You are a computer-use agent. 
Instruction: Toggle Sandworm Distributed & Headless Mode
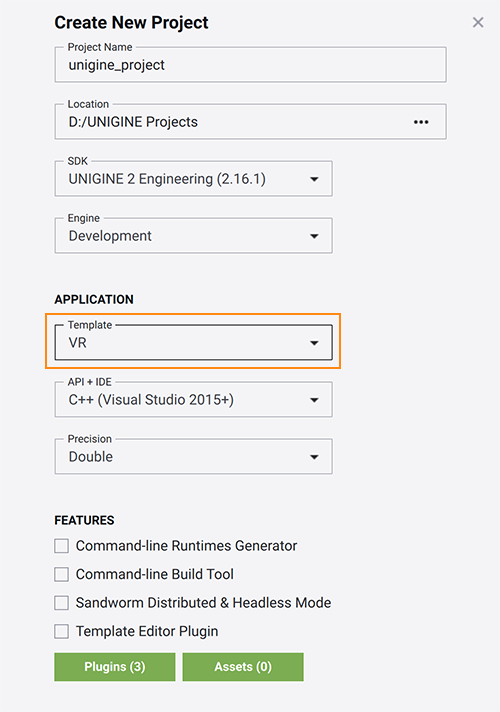click(x=61, y=603)
